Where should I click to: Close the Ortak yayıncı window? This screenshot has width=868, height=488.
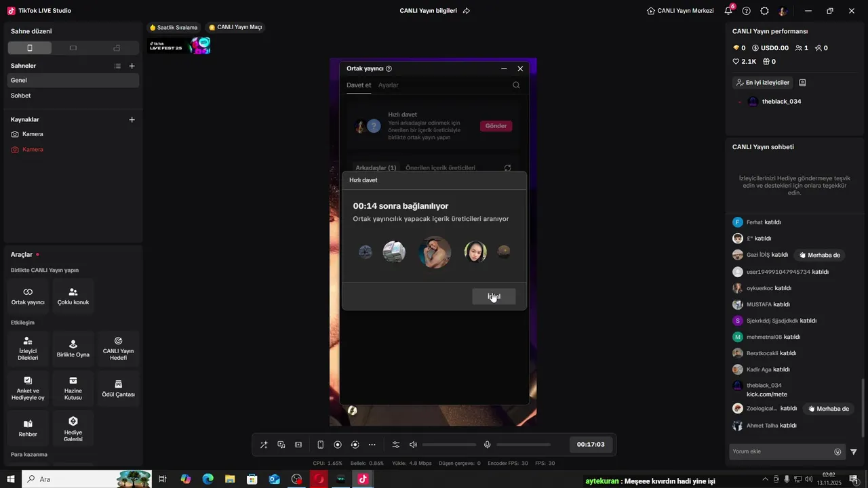(x=520, y=68)
